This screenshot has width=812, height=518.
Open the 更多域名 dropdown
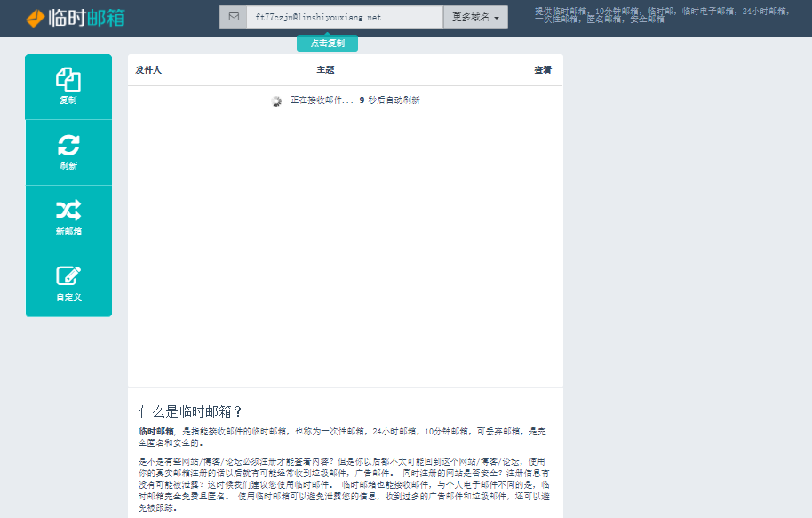[475, 17]
